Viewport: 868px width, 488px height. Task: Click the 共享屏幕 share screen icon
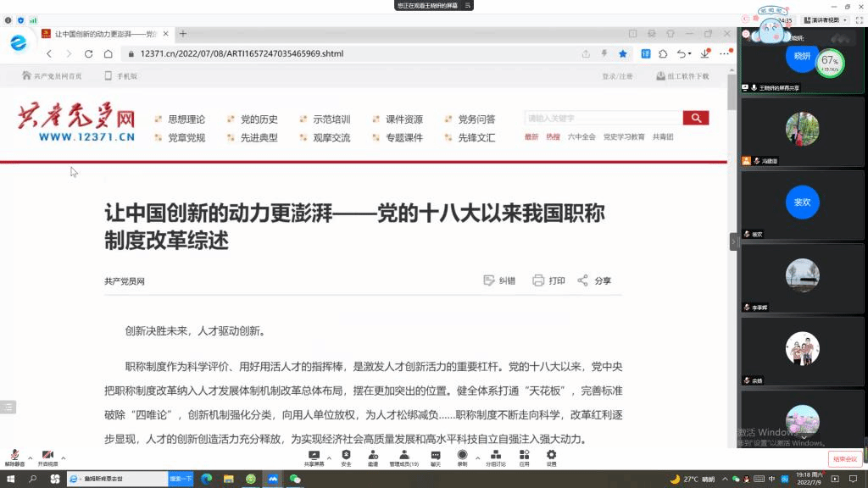314,456
